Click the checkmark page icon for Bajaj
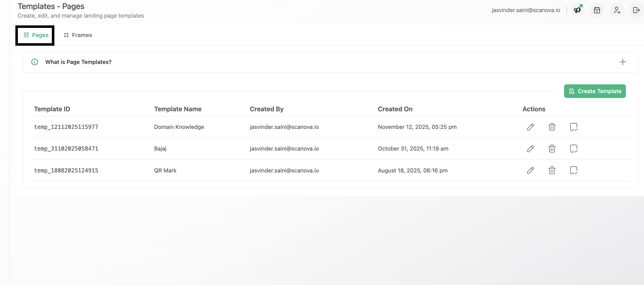This screenshot has width=644, height=285. pos(574,149)
